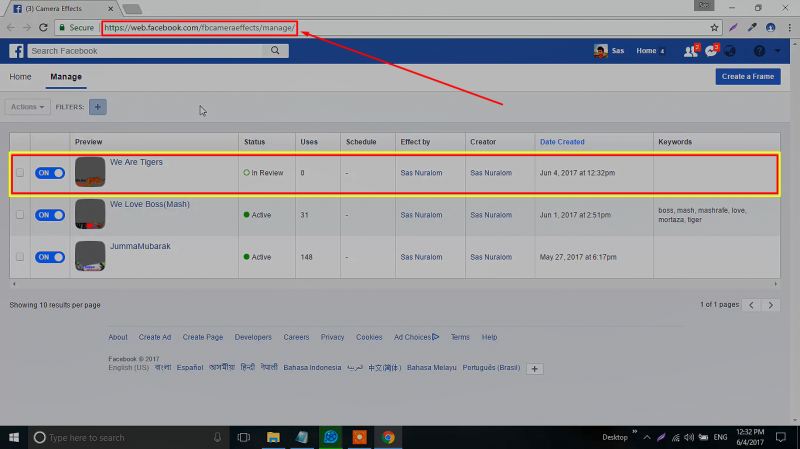The image size is (800, 449).
Task: Open a new browser tab
Action: [x=132, y=9]
